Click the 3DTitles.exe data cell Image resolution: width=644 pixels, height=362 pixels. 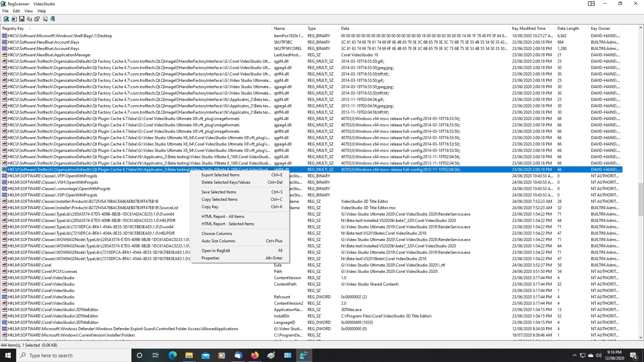point(351,310)
